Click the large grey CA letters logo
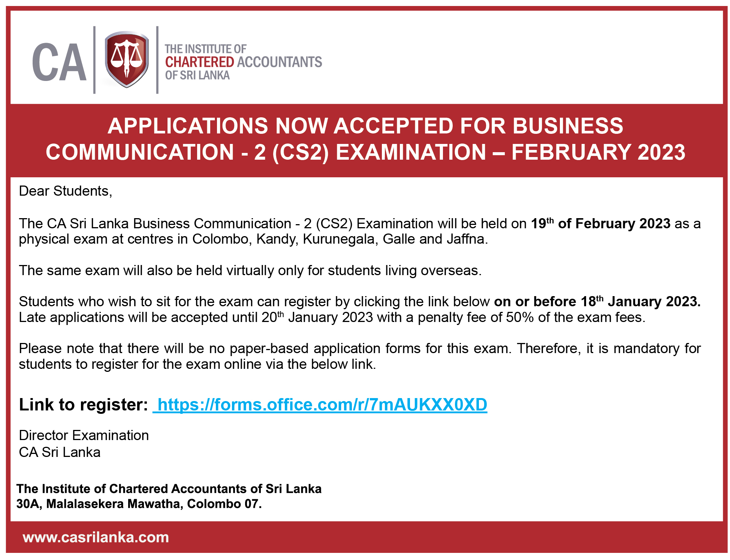730x560 pixels. pyautogui.click(x=59, y=62)
